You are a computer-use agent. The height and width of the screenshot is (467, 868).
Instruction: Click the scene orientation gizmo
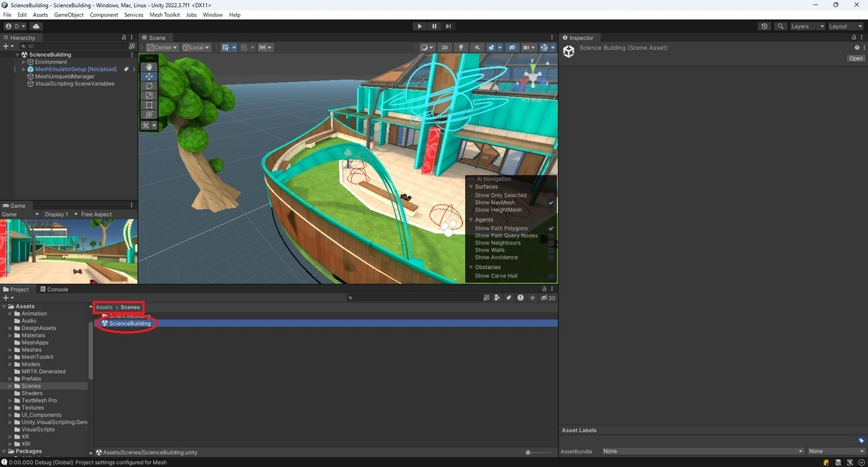point(533,76)
